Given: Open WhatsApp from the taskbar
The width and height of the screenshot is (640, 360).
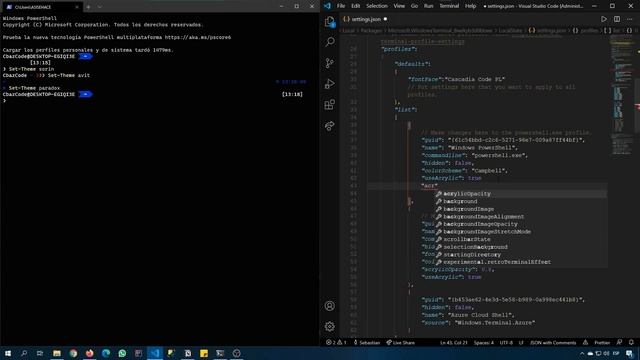Looking at the screenshot, I should pyautogui.click(x=122, y=353).
